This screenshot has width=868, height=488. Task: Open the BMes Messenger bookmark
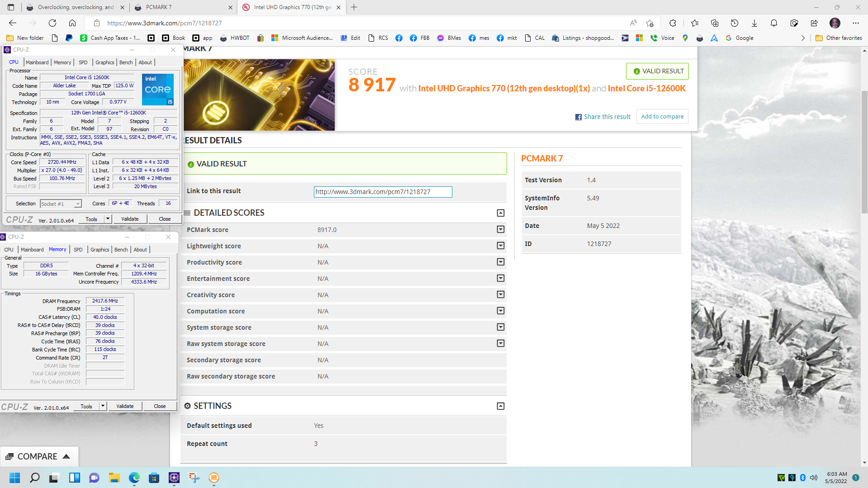point(449,38)
